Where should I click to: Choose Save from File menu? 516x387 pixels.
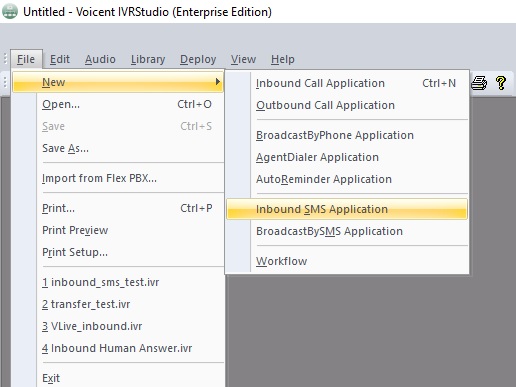tap(118, 126)
